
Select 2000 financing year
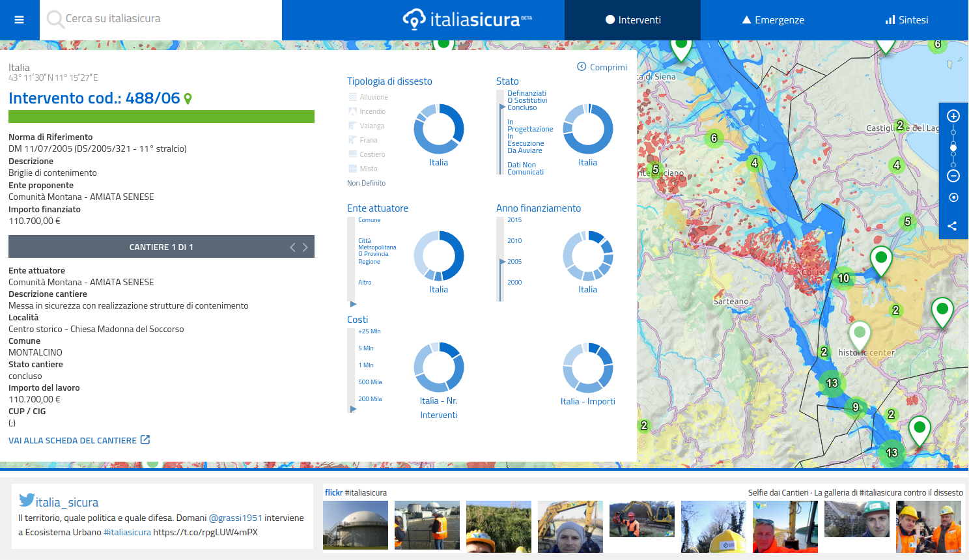click(514, 283)
